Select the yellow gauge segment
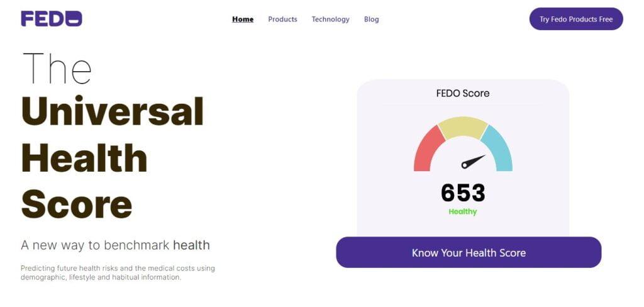This screenshot has width=644, height=307. tap(463, 127)
